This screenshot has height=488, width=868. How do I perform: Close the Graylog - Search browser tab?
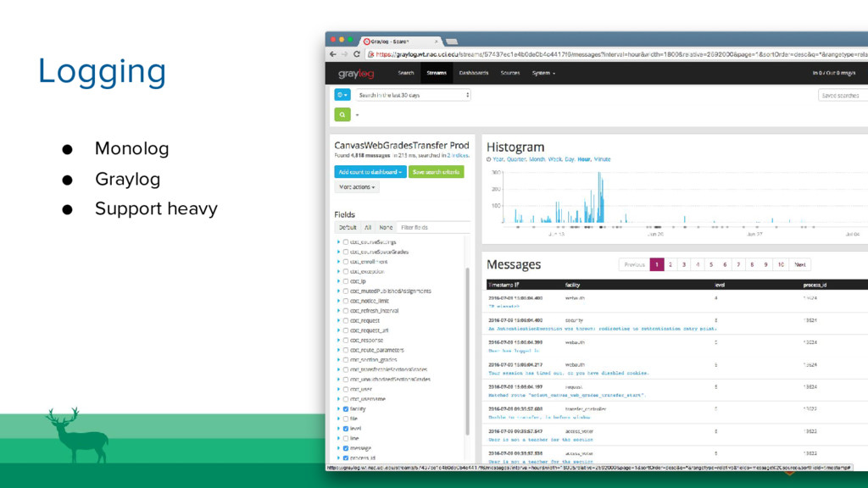(437, 42)
